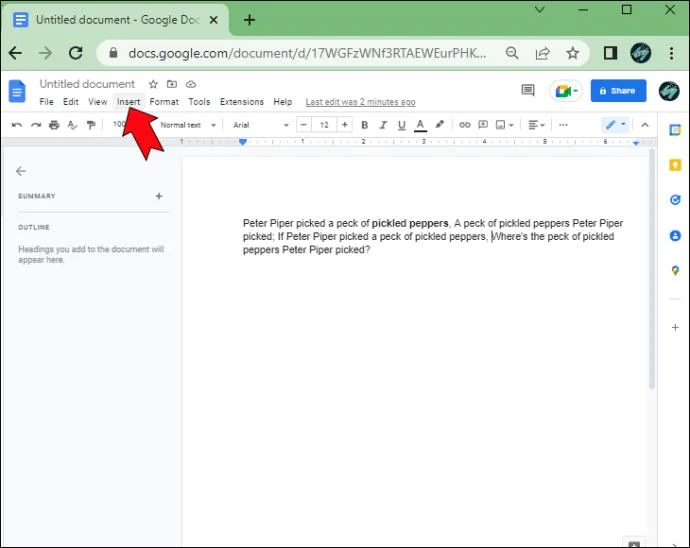Click the vertical document scrollbar
The image size is (690, 548).
tap(652, 268)
